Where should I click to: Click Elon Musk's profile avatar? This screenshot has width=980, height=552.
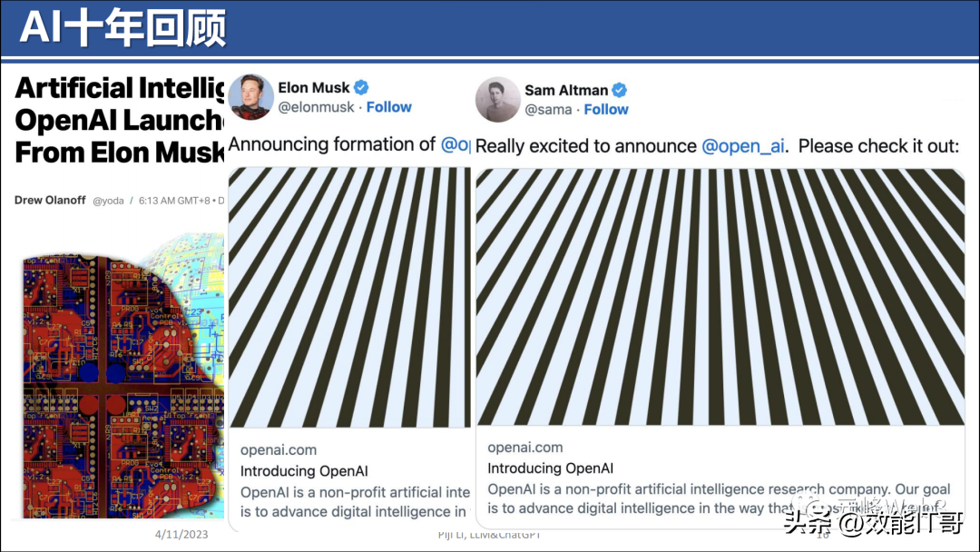tap(251, 96)
